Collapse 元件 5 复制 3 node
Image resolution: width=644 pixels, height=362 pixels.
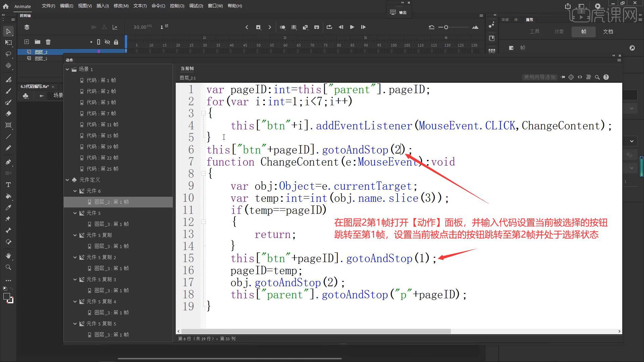tap(75, 280)
